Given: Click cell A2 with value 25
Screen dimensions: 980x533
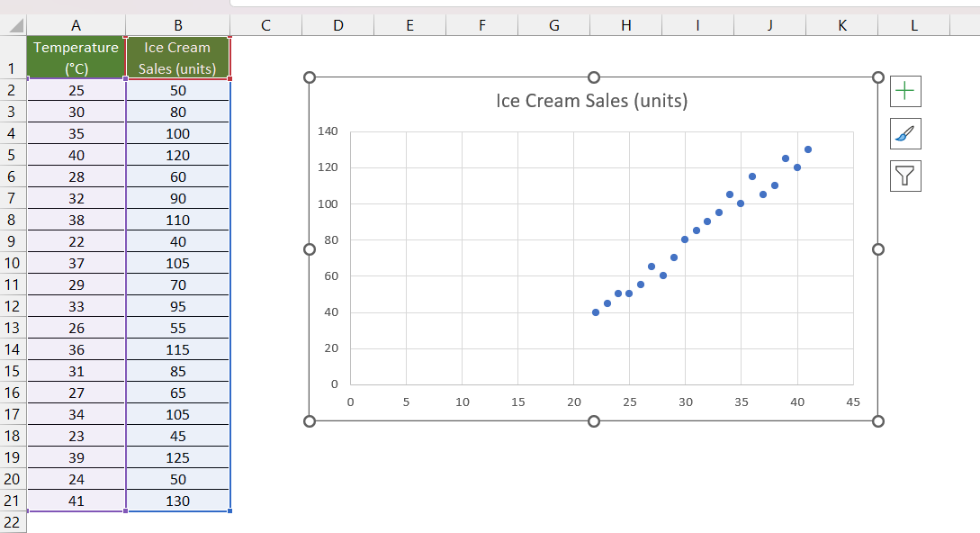Looking at the screenshot, I should pos(76,90).
